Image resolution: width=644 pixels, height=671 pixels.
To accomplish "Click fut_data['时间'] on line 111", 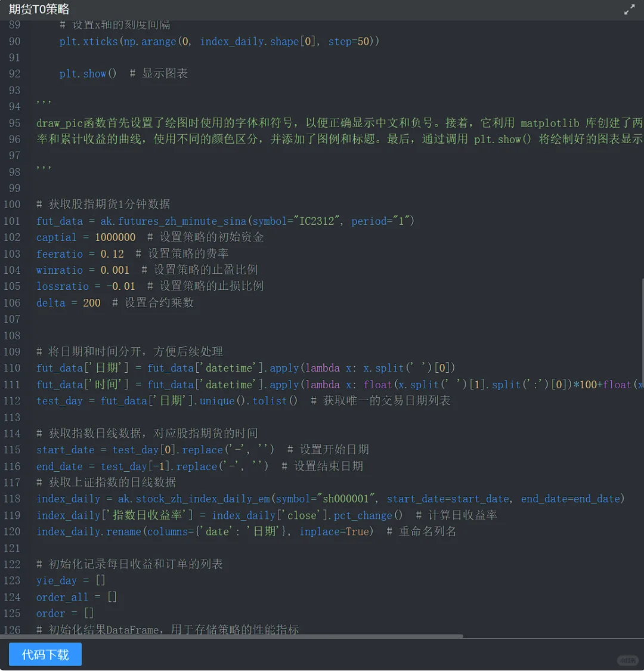I will tap(82, 384).
